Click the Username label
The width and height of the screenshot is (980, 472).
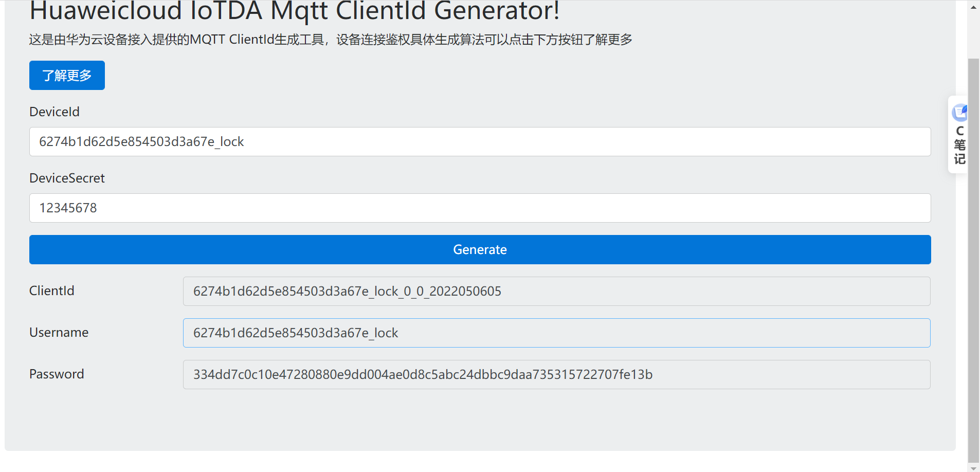pos(59,333)
